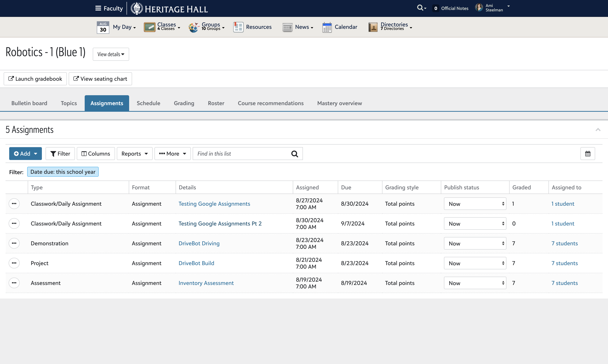Viewport: 608px width, 364px height.
Task: Open DriveBot Build assignment link
Action: click(196, 263)
